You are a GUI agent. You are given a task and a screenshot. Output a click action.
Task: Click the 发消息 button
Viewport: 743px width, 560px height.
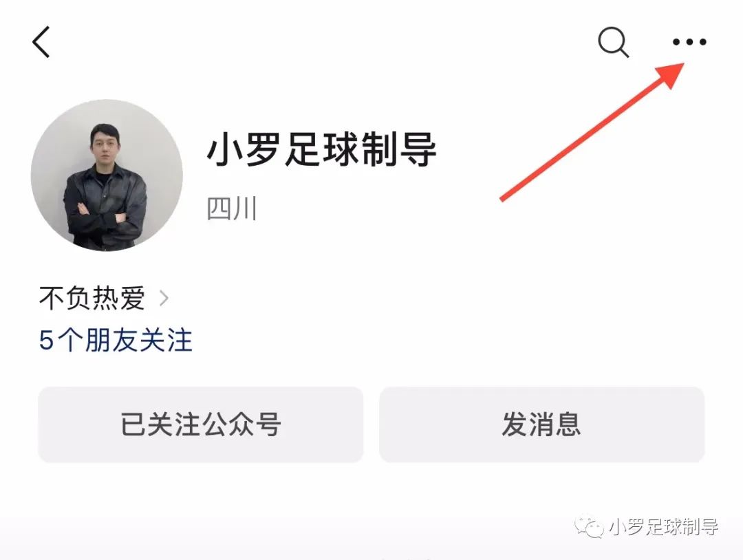click(541, 424)
